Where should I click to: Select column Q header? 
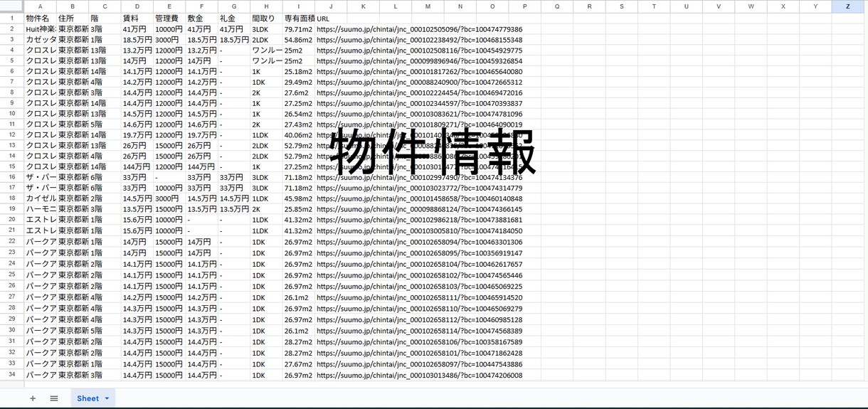point(557,6)
